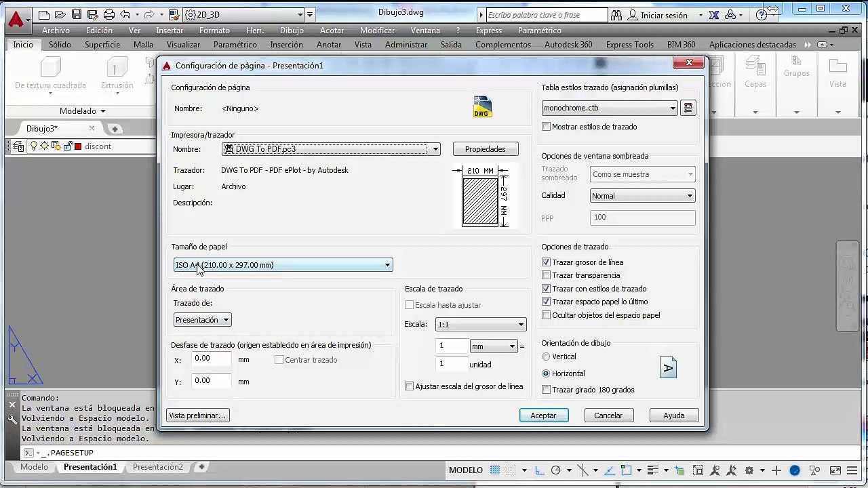Click the new layout tab plus icon
The height and width of the screenshot is (488, 868).
(201, 467)
